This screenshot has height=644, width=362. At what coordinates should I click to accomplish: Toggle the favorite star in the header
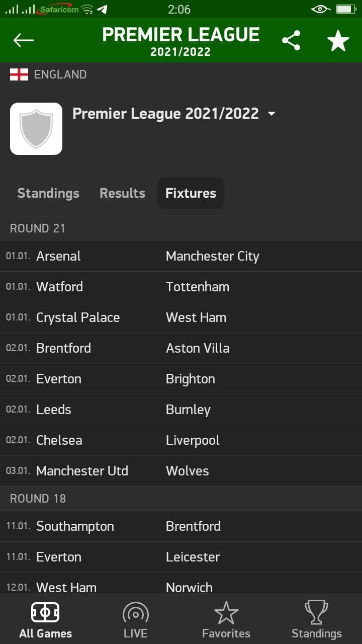tap(338, 40)
